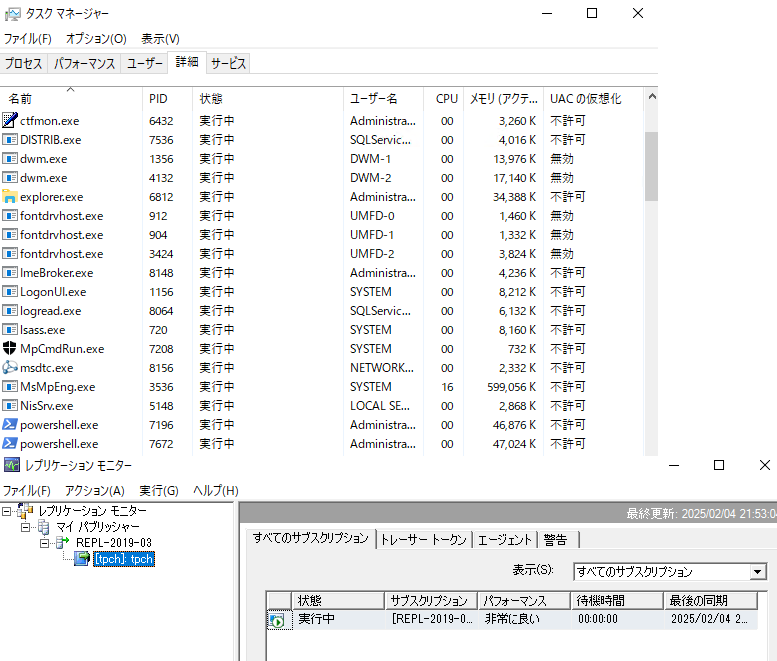Sort subscriptions by サブスクリプション column header
Viewport: 777px width, 661px height.
coord(432,601)
